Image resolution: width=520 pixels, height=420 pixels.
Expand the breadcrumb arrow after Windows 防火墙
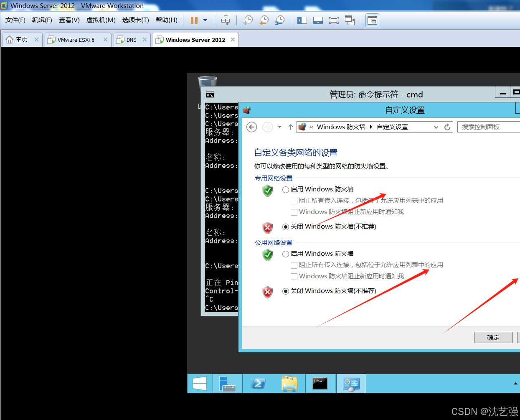[371, 127]
